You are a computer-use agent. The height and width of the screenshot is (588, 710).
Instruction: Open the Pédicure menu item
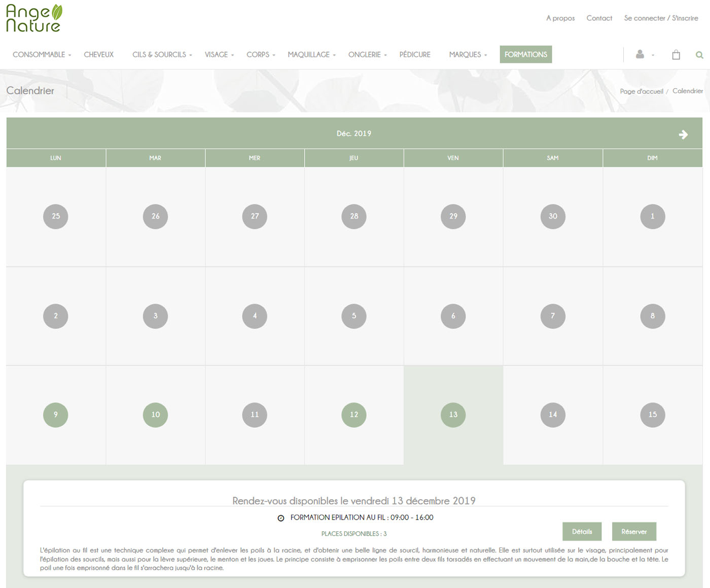coord(414,55)
